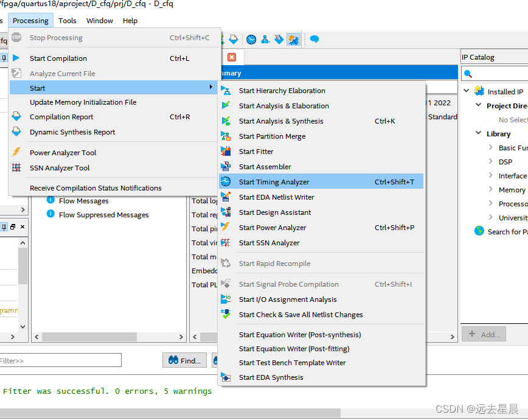Open the Help menu
The height and width of the screenshot is (420, 528).
(130, 21)
